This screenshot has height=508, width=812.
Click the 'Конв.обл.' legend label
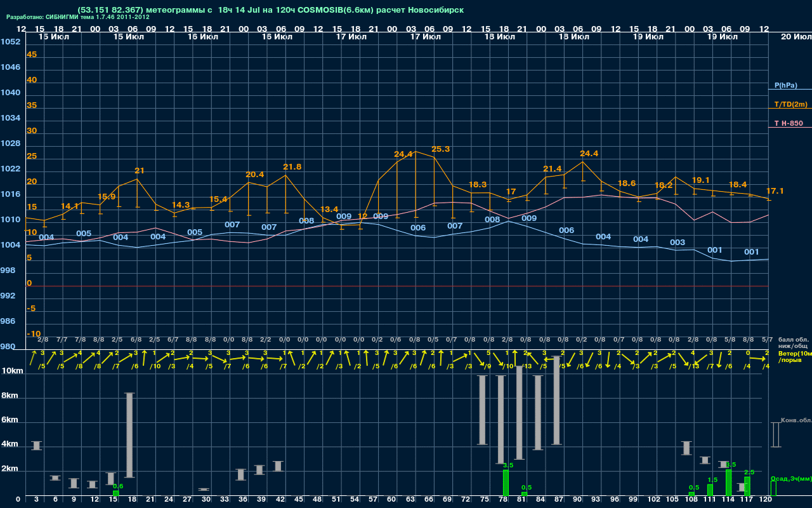click(796, 420)
